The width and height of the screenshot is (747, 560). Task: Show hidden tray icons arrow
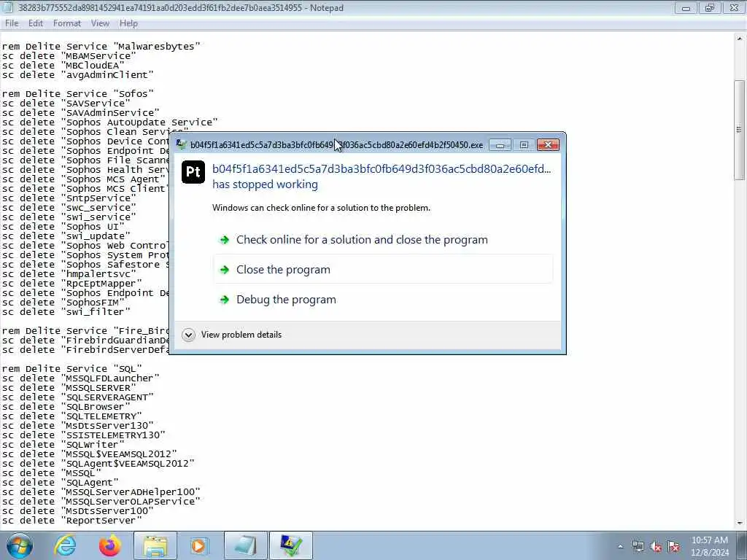[620, 547]
